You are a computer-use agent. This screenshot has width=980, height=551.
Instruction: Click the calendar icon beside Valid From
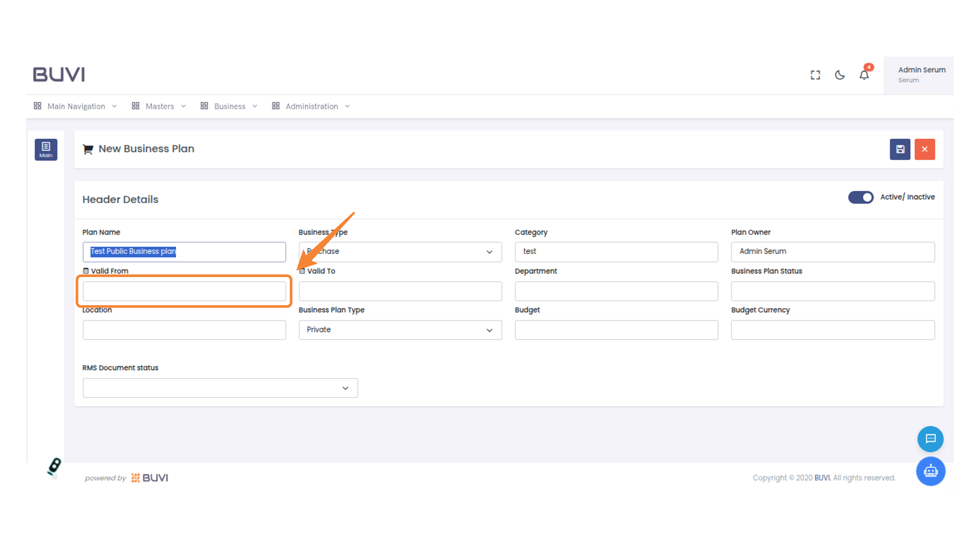pyautogui.click(x=86, y=271)
